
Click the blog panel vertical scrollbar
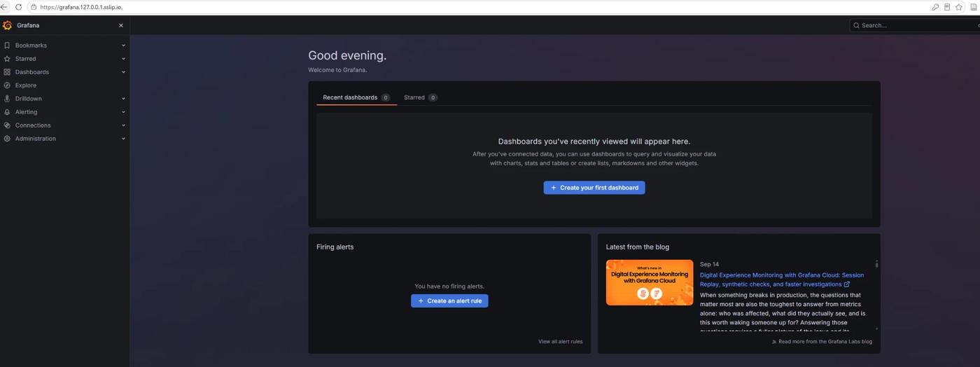tap(876, 264)
